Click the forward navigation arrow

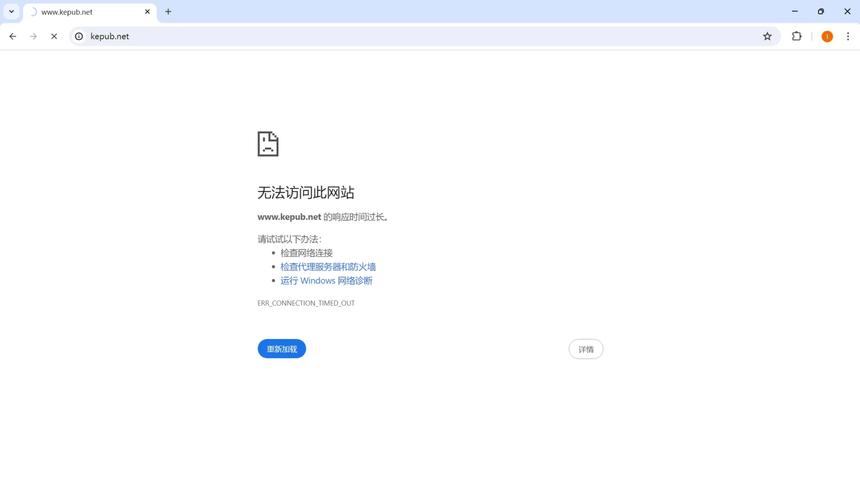pyautogui.click(x=33, y=36)
